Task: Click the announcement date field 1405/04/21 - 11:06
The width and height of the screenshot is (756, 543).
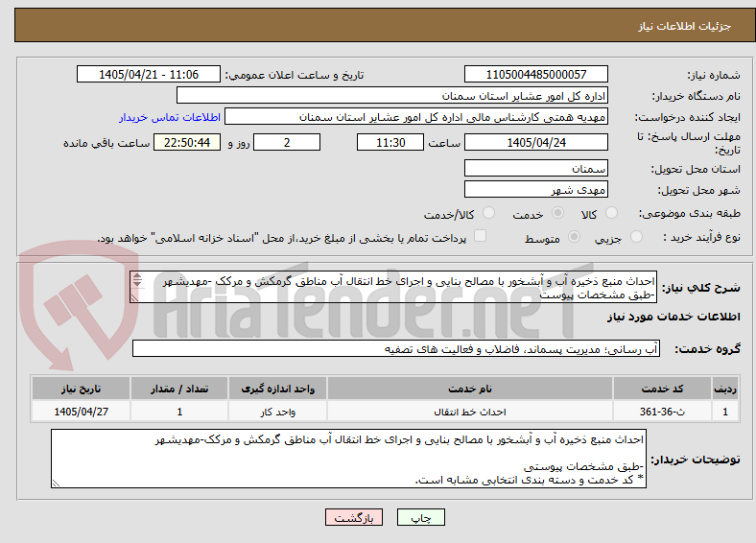Action: click(x=149, y=74)
